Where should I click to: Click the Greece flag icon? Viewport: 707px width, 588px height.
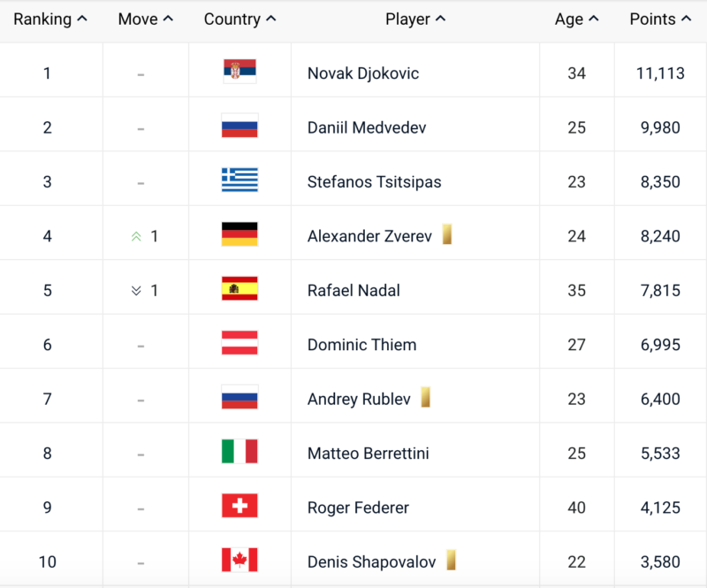(239, 179)
